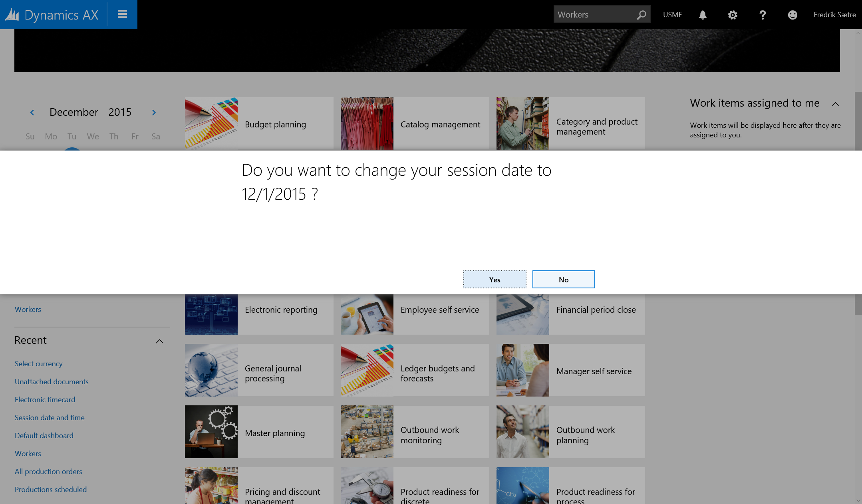Screen dimensions: 862x504
Task: Collapse the Recent section
Action: (x=159, y=341)
